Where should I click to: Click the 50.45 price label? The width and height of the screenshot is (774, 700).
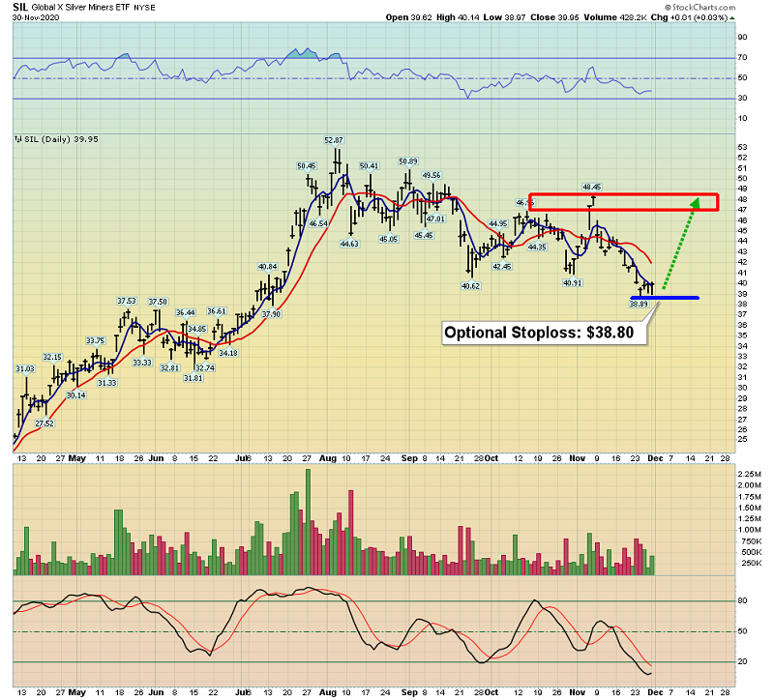(306, 166)
